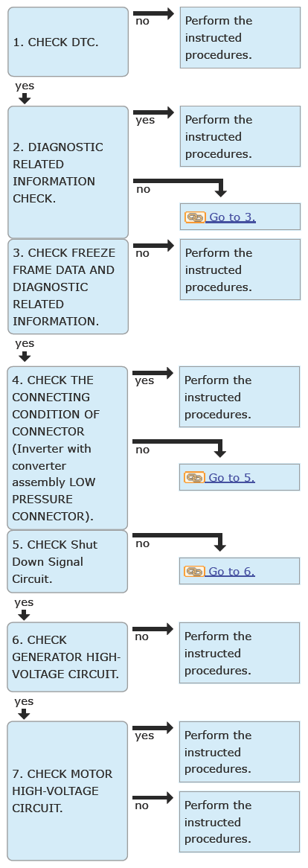
Task: Open the 'Go to 3.' link
Action: click(x=232, y=217)
